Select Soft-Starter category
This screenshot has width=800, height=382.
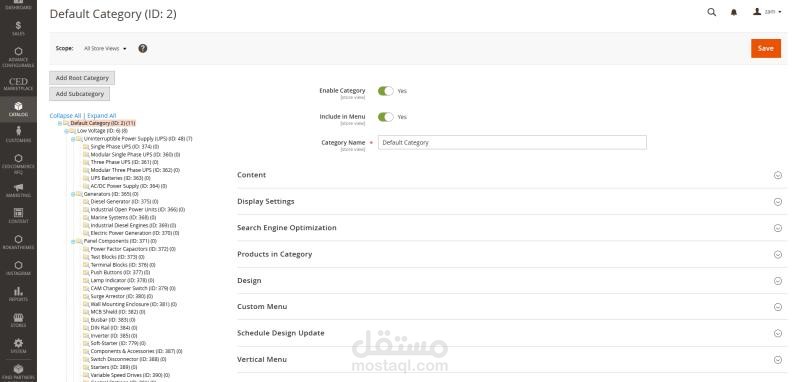(x=118, y=344)
